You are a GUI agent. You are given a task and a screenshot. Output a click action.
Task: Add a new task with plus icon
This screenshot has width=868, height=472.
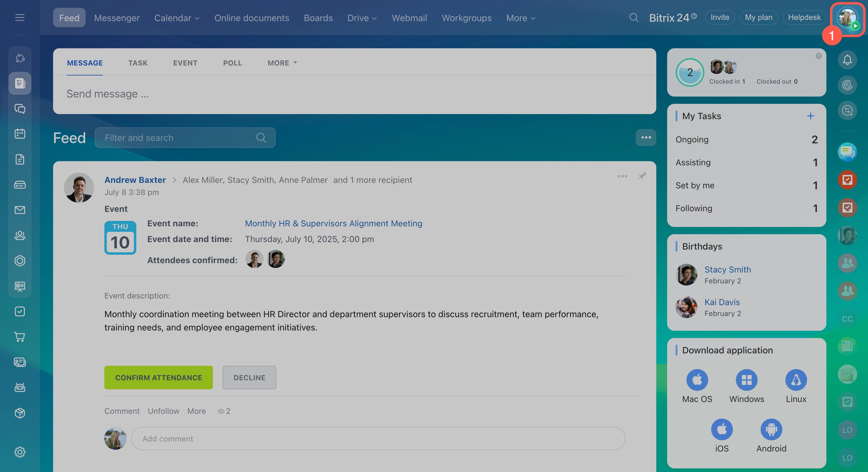pyautogui.click(x=810, y=116)
